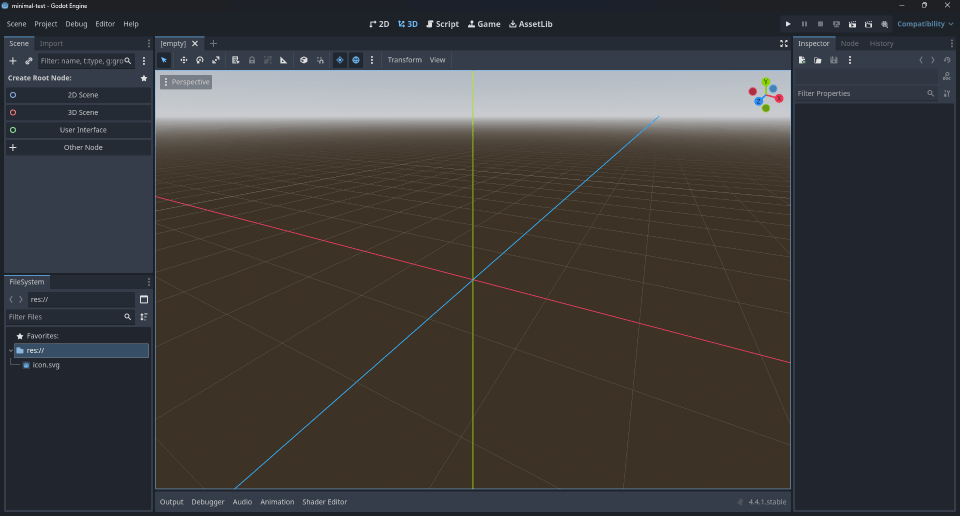Open Inspector object history icon
This screenshot has width=960, height=516.
click(x=947, y=60)
